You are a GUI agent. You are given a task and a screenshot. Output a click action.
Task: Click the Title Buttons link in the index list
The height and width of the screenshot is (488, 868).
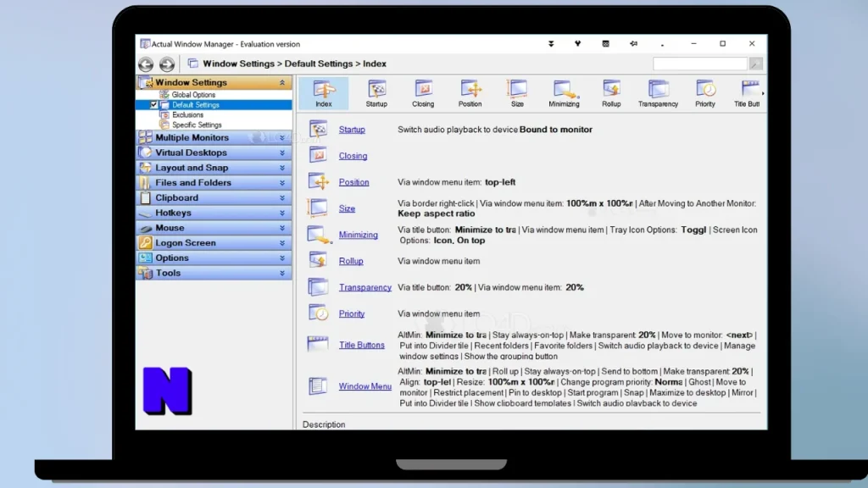coord(361,346)
